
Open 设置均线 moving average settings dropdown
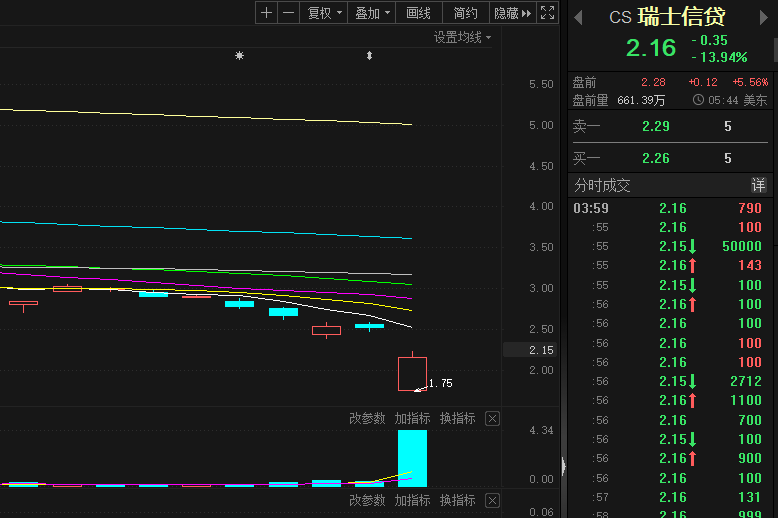(463, 37)
